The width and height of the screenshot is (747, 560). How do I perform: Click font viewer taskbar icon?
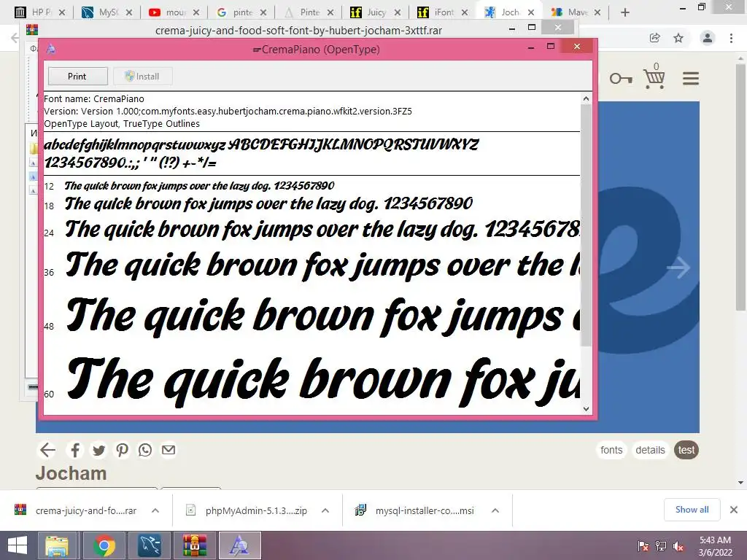(239, 545)
